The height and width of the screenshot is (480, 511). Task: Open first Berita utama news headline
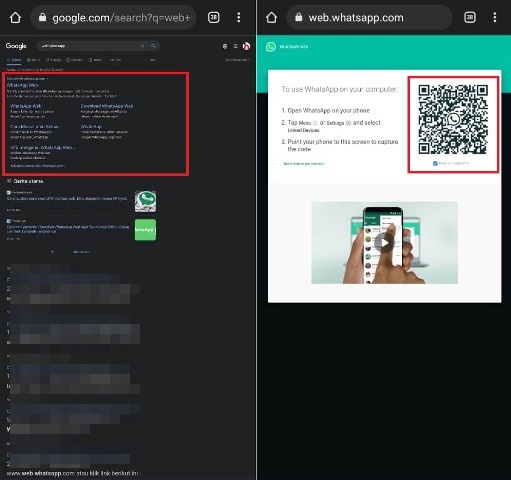pyautogui.click(x=67, y=198)
